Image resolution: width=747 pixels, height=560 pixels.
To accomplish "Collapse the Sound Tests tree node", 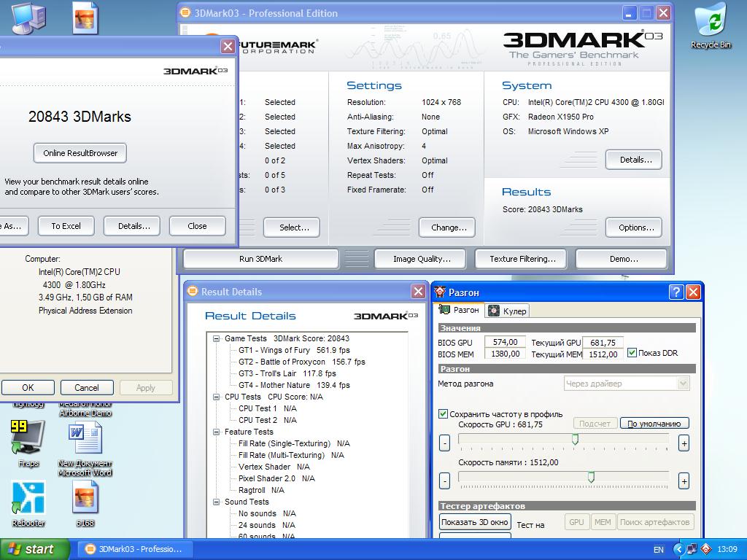I will click(x=216, y=502).
